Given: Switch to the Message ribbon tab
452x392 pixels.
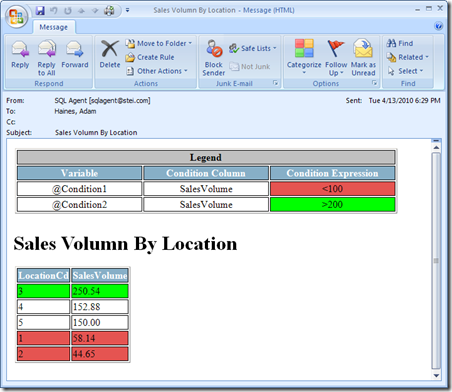Looking at the screenshot, I should tap(53, 27).
